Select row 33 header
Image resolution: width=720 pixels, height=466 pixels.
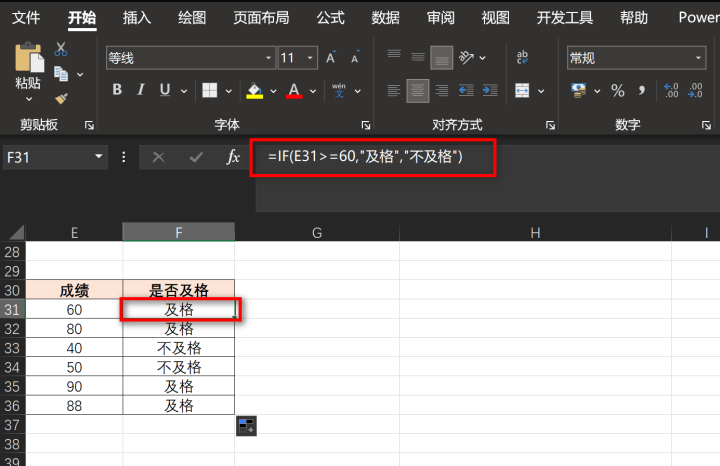pyautogui.click(x=12, y=348)
